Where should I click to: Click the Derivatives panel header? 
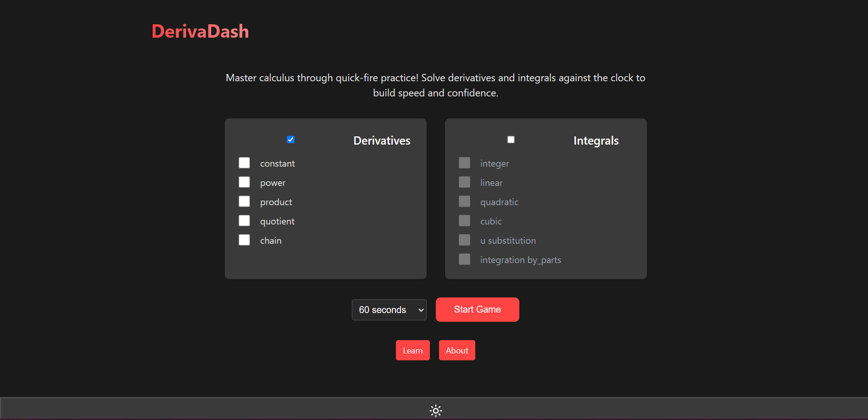point(381,140)
